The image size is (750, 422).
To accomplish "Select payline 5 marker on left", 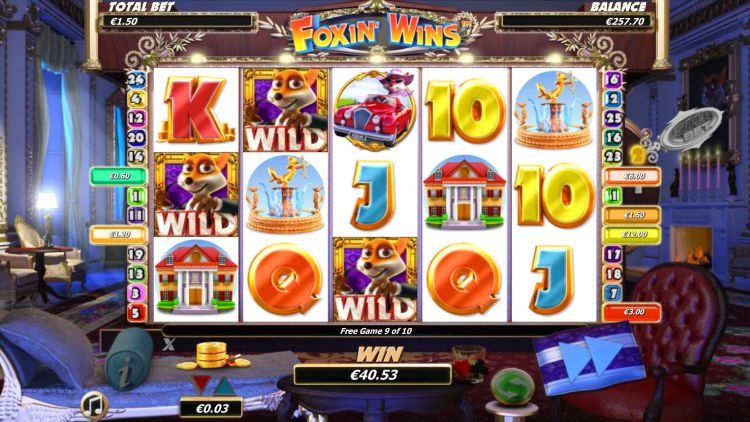I will click(x=136, y=313).
